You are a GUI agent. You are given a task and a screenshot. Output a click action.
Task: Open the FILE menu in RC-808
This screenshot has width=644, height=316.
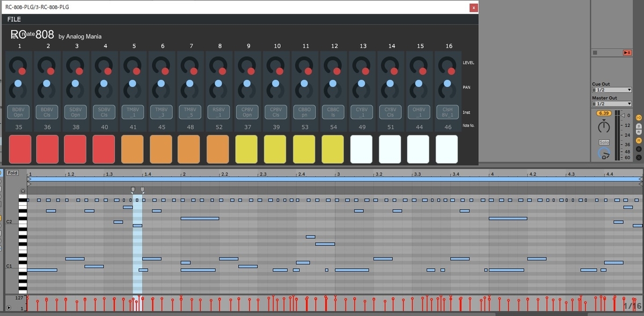[x=14, y=19]
